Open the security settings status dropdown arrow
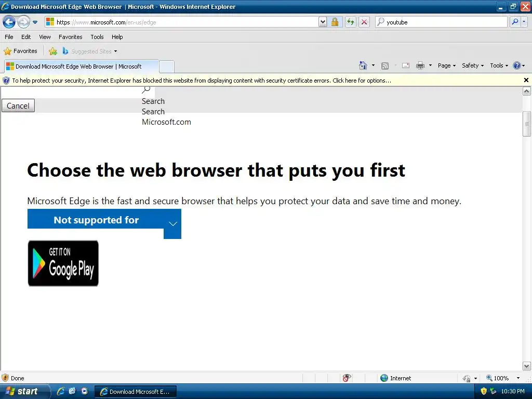 476,378
